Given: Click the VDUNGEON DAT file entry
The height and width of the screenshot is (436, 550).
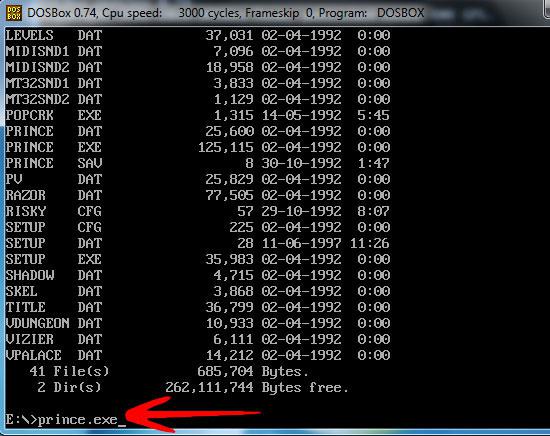Looking at the screenshot, I should pos(198,323).
